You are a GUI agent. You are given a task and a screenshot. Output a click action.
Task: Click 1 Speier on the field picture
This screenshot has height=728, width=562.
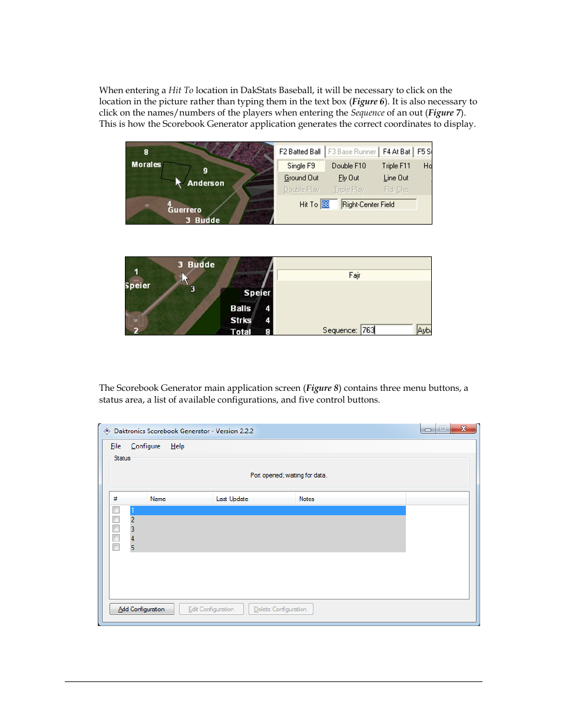tap(137, 279)
